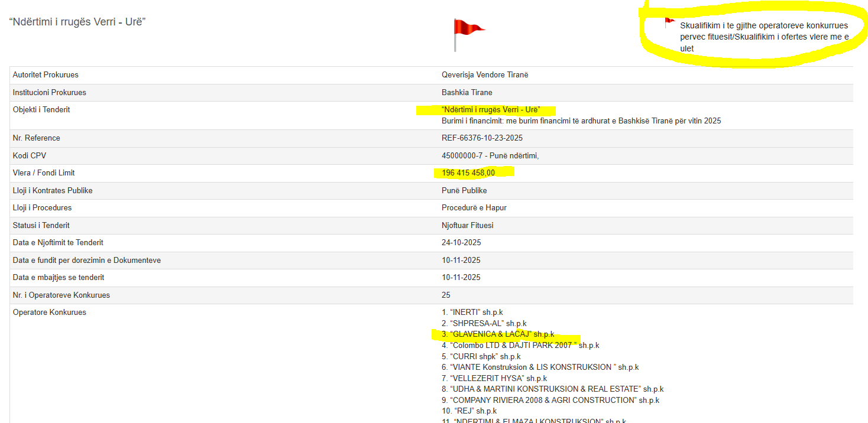Select the Skualifikim red-flag description text
The width and height of the screenshot is (868, 423).
[763, 37]
